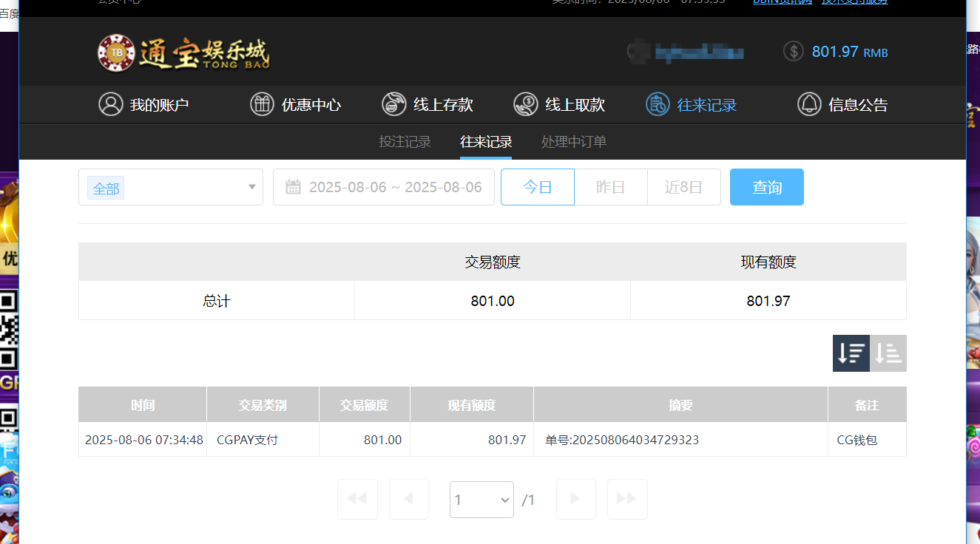Switch to ascending sort order

[x=888, y=353]
